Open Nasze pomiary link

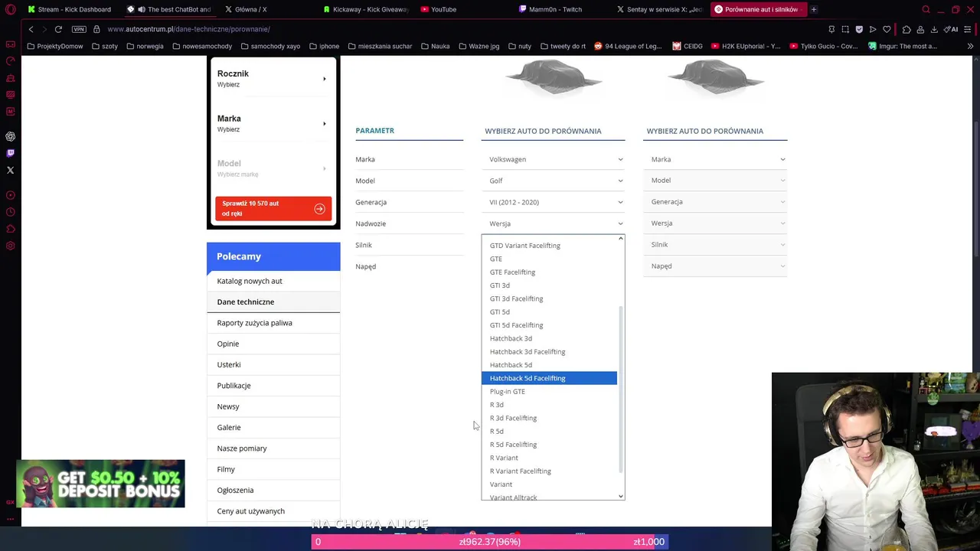coord(242,448)
